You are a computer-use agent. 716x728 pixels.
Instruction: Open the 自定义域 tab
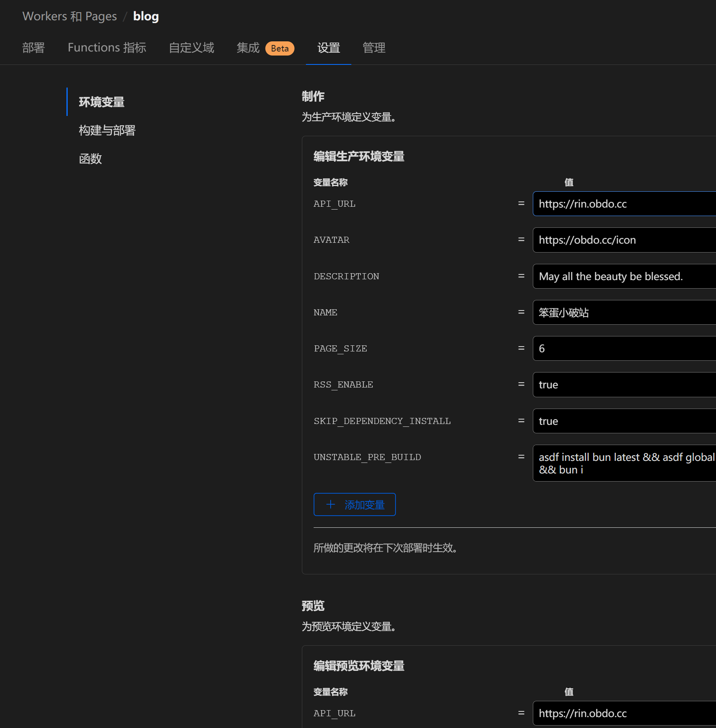[x=191, y=48]
